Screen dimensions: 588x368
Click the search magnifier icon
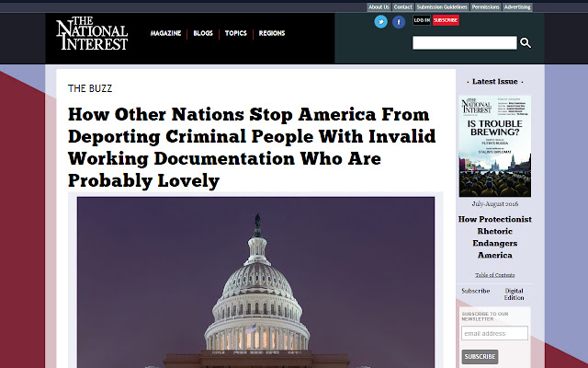(x=526, y=43)
